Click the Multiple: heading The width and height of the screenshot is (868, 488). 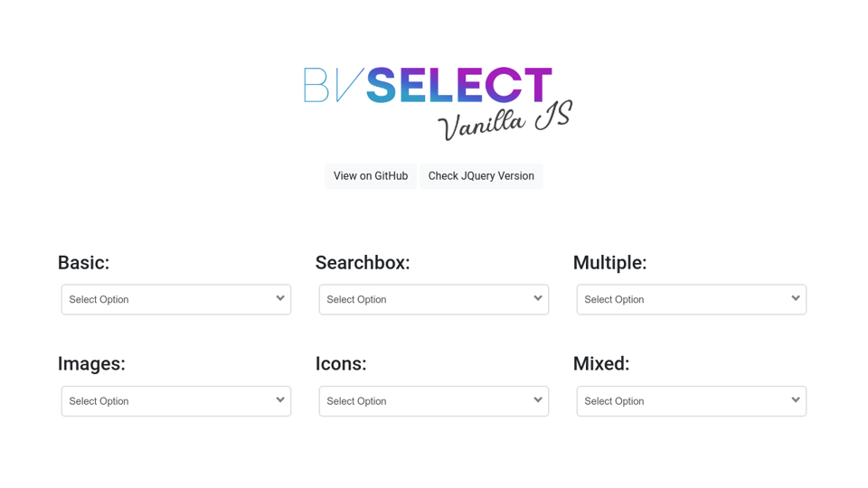tap(609, 263)
